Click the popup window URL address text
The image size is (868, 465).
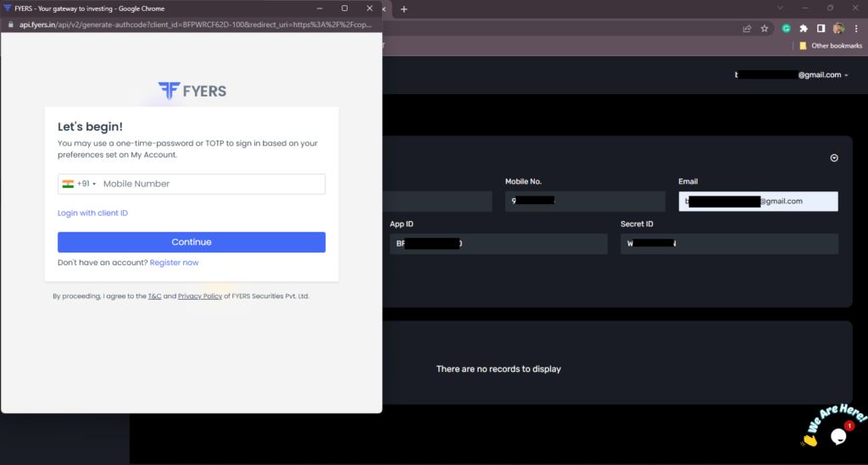(196, 25)
